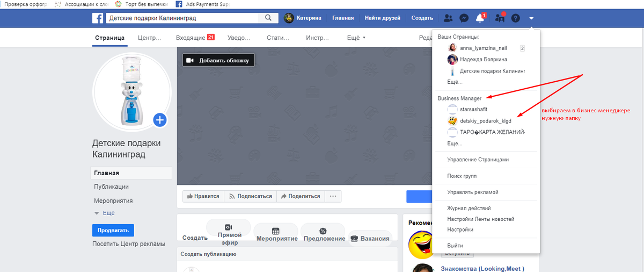This screenshot has height=272, width=644.
Task: Open Настройки Ленты новостей
Action: (x=480, y=219)
